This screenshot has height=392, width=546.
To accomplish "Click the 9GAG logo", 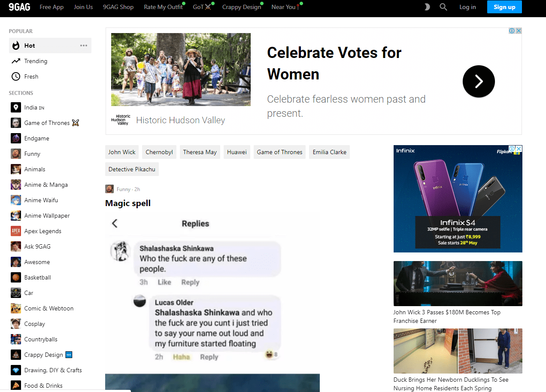I will 19,7.
